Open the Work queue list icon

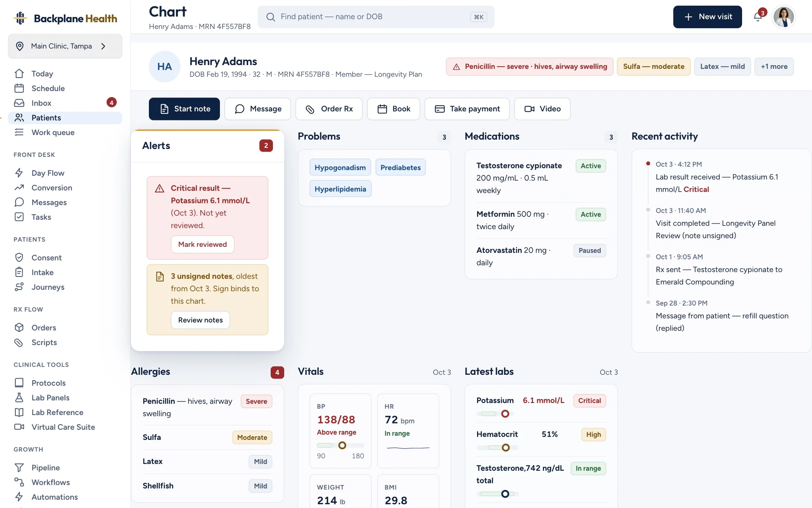(x=19, y=132)
